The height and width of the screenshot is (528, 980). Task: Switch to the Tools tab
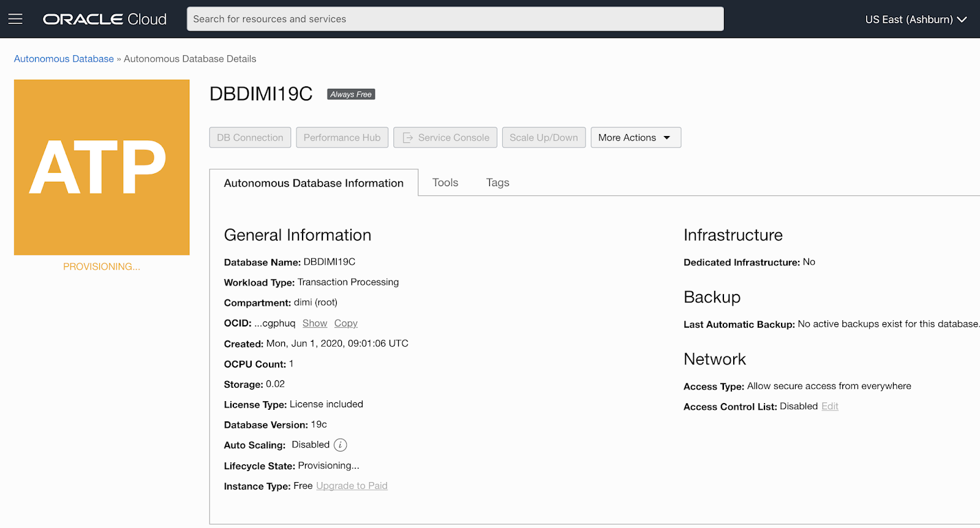[445, 183]
